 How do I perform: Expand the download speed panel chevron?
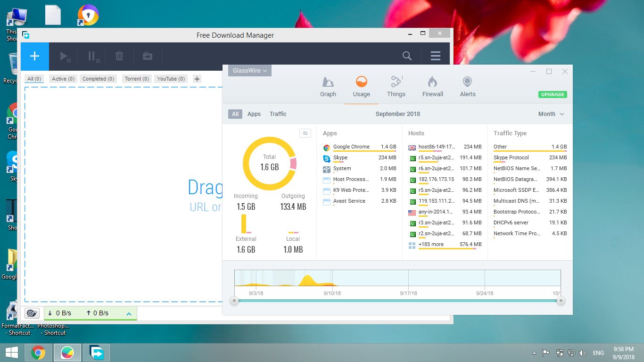point(129,313)
